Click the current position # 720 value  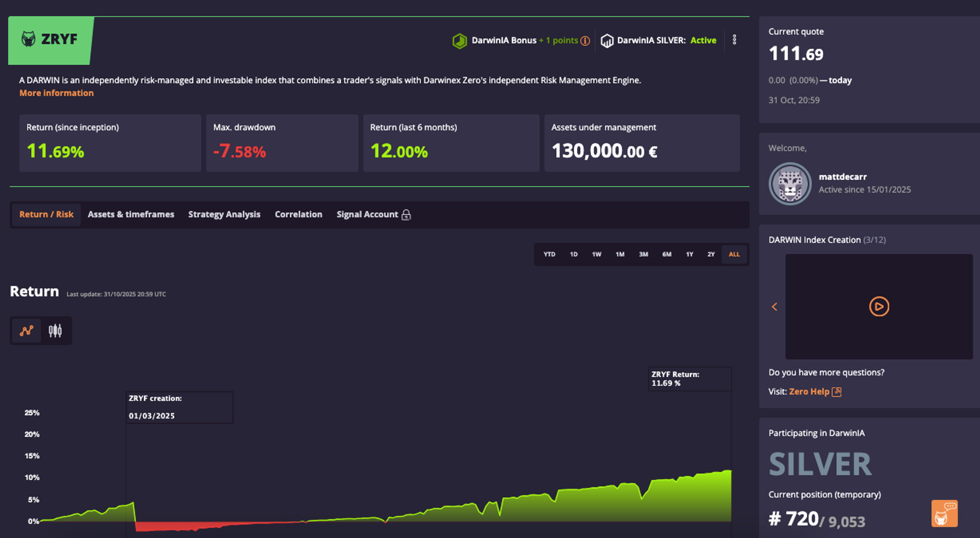click(x=793, y=519)
